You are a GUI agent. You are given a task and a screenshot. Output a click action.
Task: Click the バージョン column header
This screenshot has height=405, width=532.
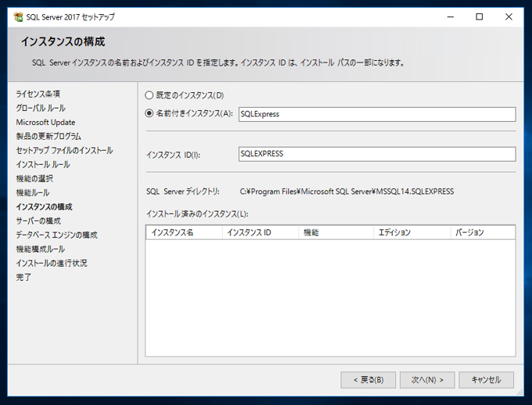coord(483,233)
